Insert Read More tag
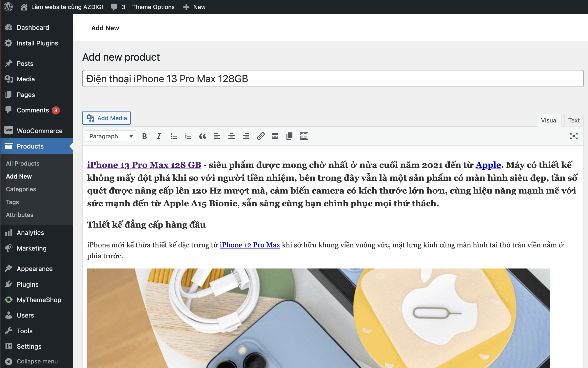588x368 pixels. (x=275, y=136)
